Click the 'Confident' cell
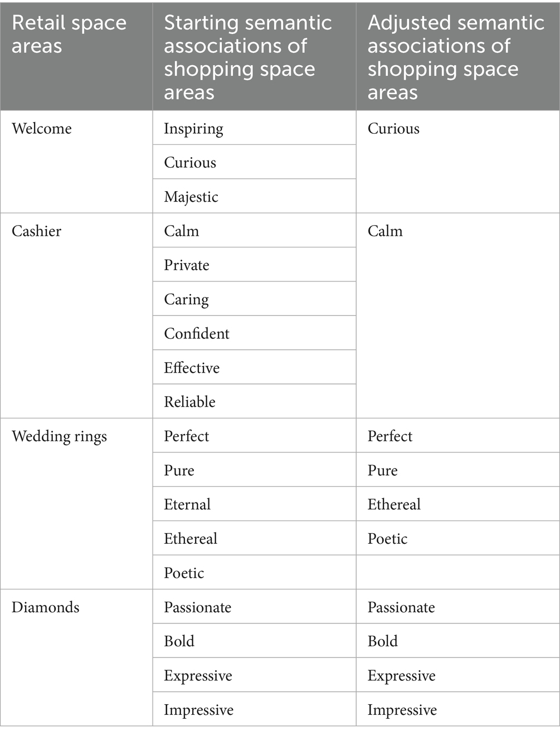 click(197, 334)
